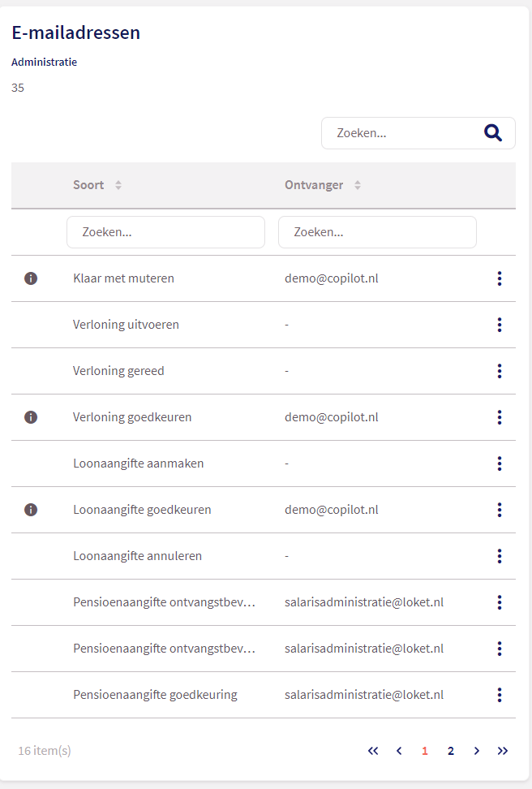Click the info icon beside "Klaar met muteren"

pos(31,278)
